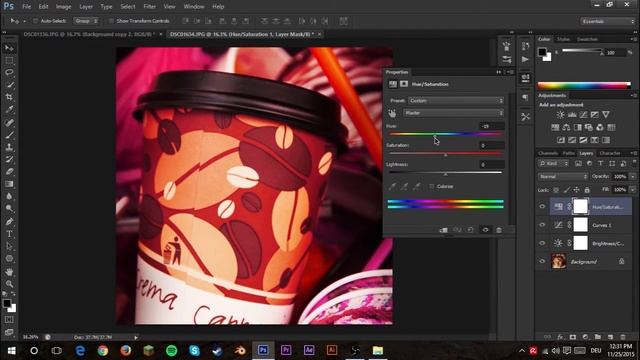Viewport: 640px width, 360px height.
Task: Hide the Hue/Saturation layer with its eye
Action: coord(542,207)
